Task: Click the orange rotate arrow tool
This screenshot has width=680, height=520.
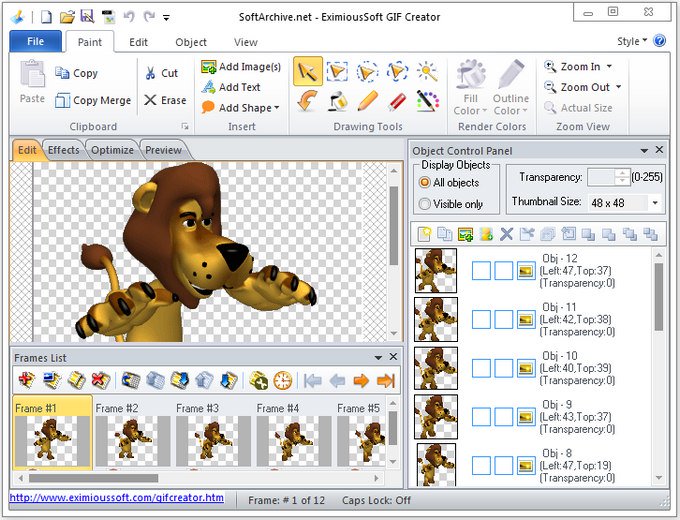Action: (307, 102)
